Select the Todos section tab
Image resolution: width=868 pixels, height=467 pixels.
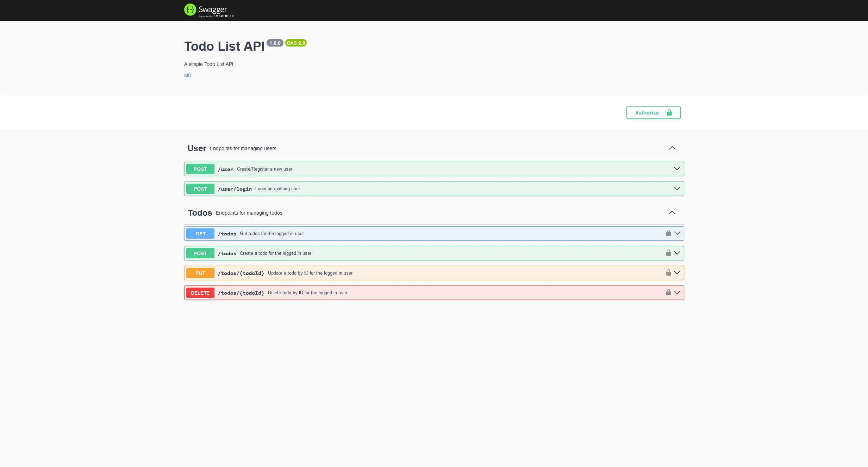(x=199, y=212)
